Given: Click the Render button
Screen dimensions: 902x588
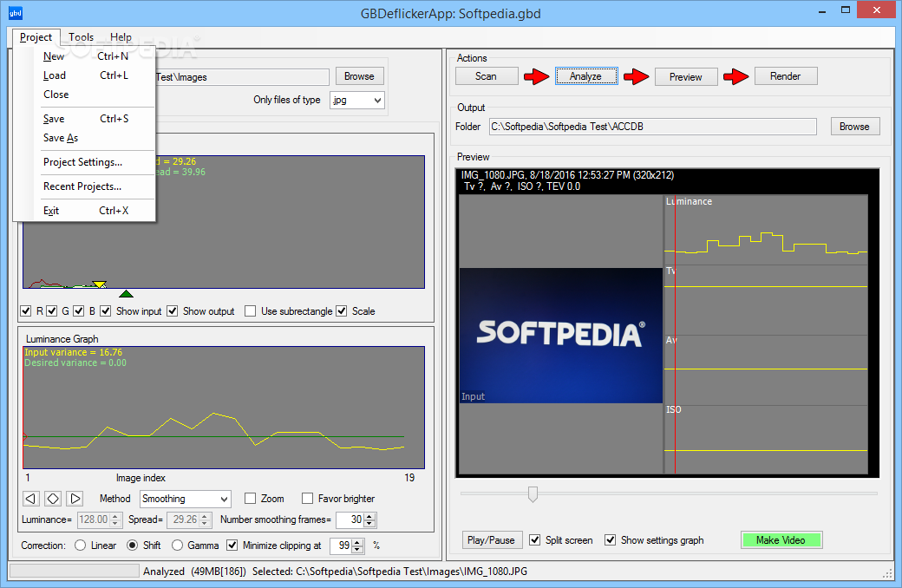Looking at the screenshot, I should (x=785, y=76).
